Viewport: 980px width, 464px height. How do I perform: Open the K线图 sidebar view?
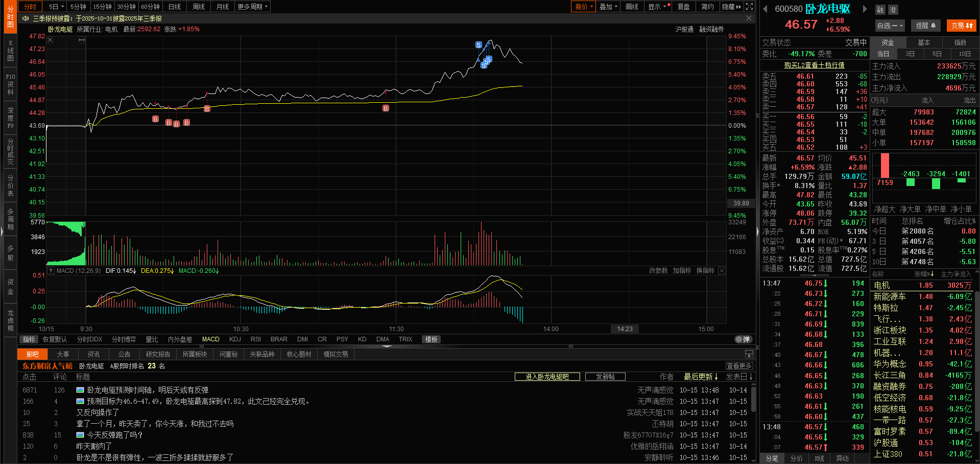[x=10, y=51]
